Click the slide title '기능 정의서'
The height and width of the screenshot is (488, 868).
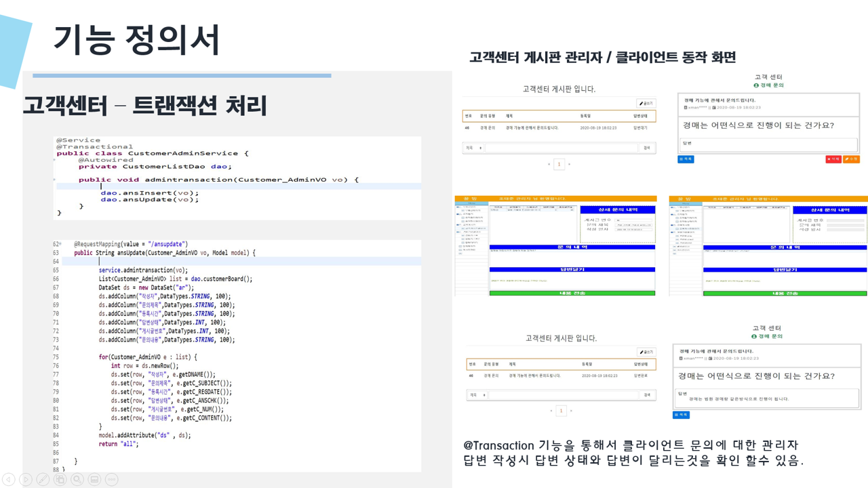[137, 39]
